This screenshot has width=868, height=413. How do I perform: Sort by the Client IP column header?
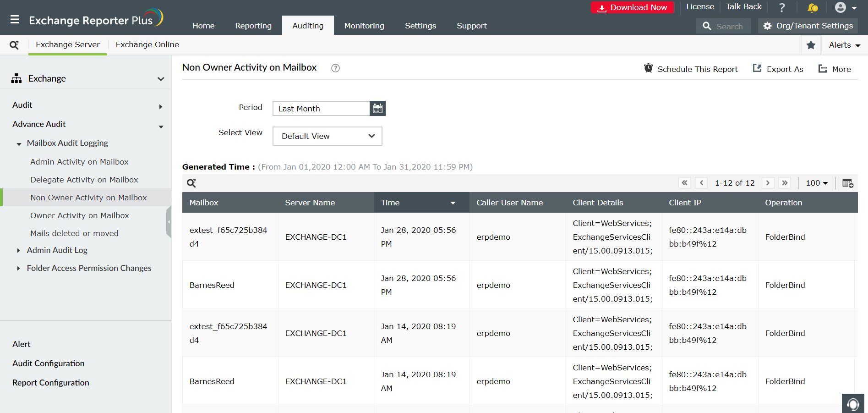click(685, 203)
